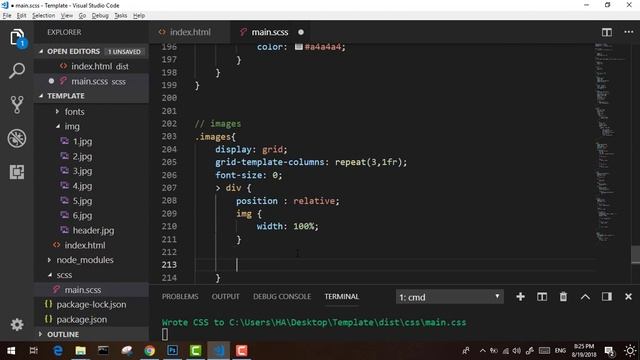Open package.json file

tap(82, 320)
